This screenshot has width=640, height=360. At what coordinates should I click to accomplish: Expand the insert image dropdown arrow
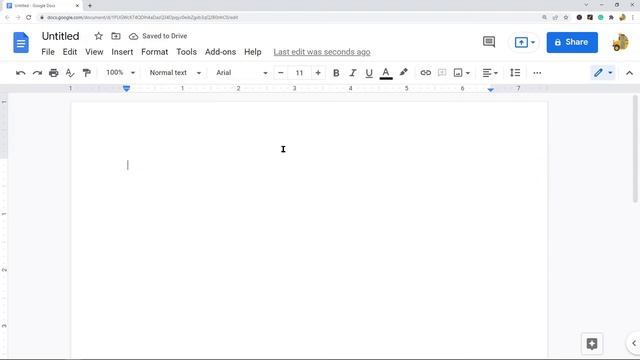tap(468, 73)
